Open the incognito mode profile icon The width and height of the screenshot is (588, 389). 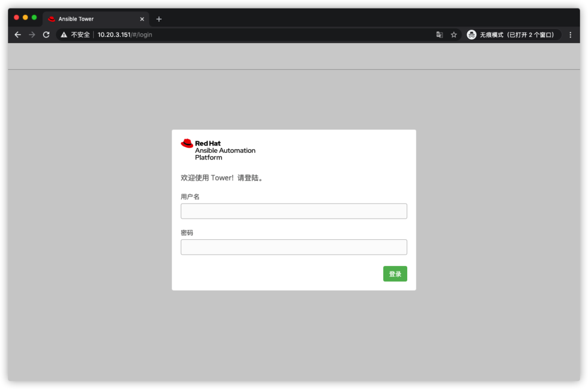click(x=471, y=35)
